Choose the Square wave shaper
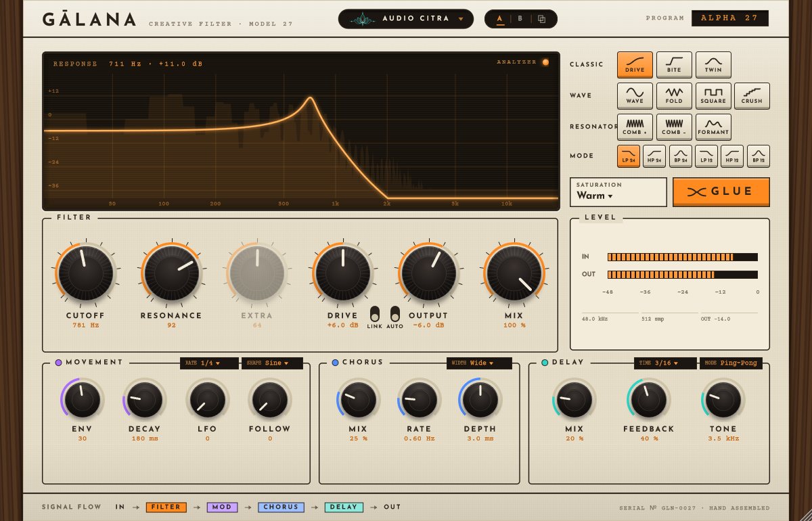 (713, 95)
